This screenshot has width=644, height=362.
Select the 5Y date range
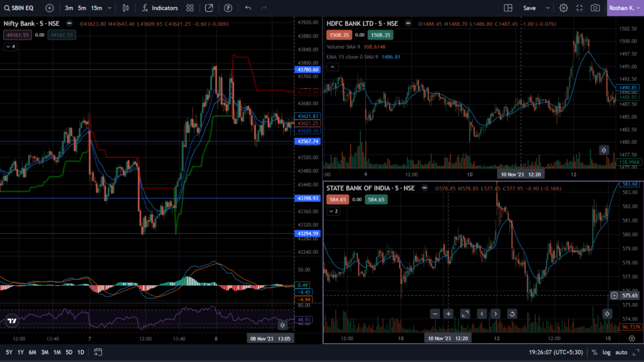pyautogui.click(x=9, y=353)
